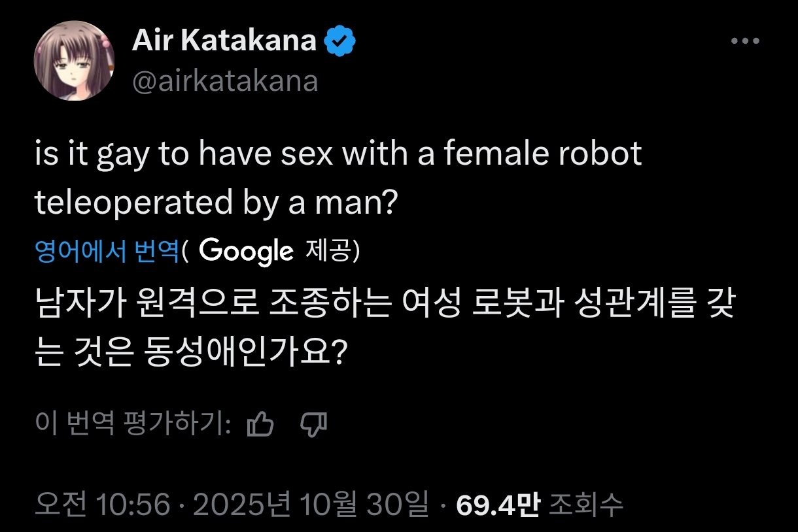Viewport: 798px width, 532px height.
Task: Open Air Katakana's profile picture
Action: coord(74,61)
